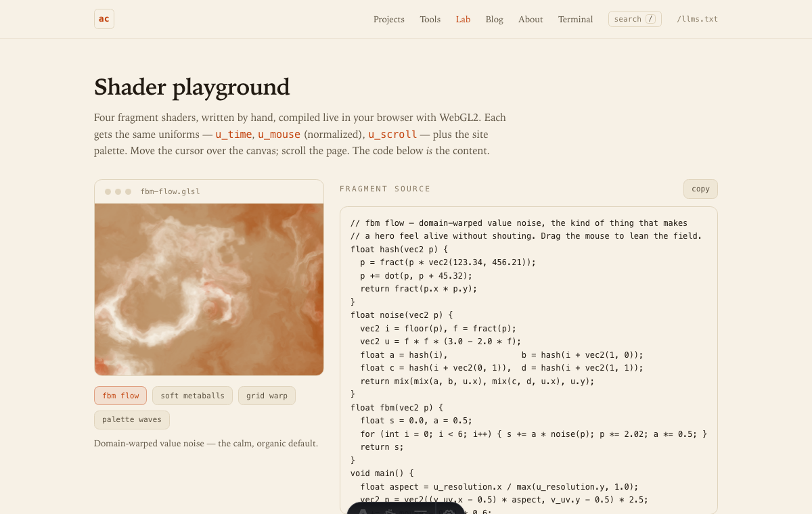Open the Tools page

(430, 20)
